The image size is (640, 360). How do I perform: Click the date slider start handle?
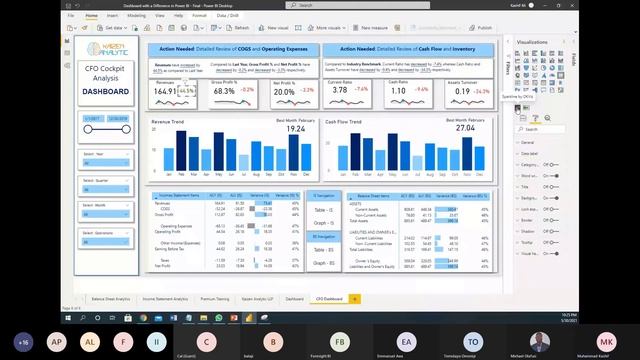coord(88,129)
